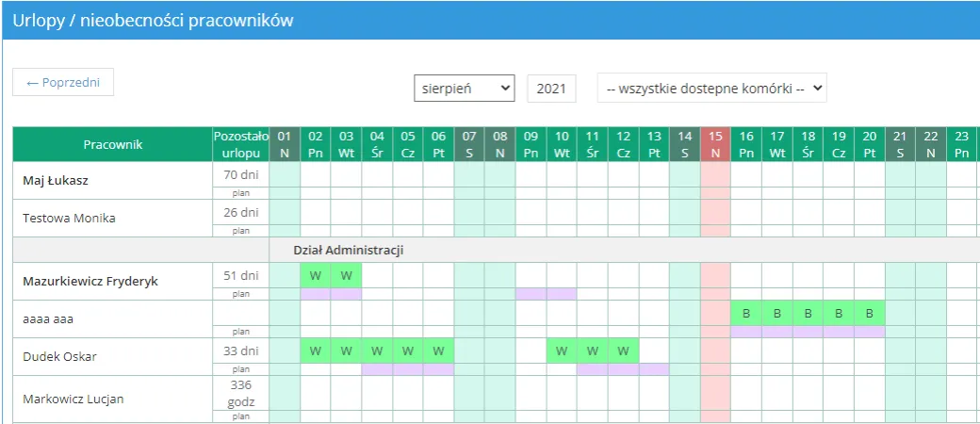Click Mazurkiewicz's W entry on 02 Pn
The width and height of the screenshot is (980, 424).
pos(316,276)
